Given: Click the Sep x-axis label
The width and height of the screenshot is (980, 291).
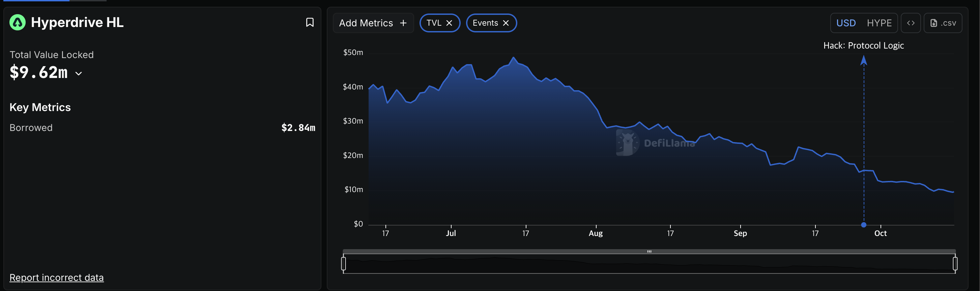Looking at the screenshot, I should pos(740,233).
